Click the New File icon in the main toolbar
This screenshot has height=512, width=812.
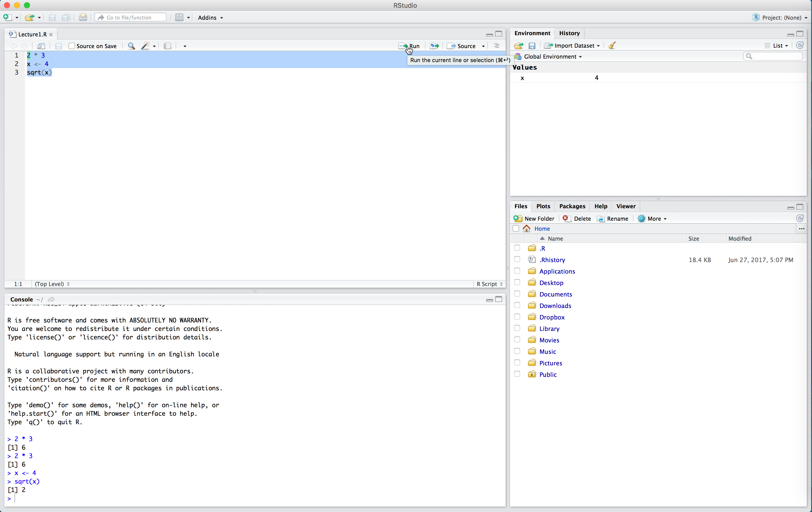coord(7,17)
